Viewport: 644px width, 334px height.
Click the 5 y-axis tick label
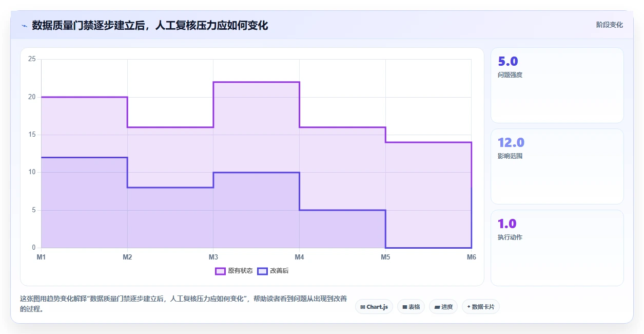coord(33,210)
